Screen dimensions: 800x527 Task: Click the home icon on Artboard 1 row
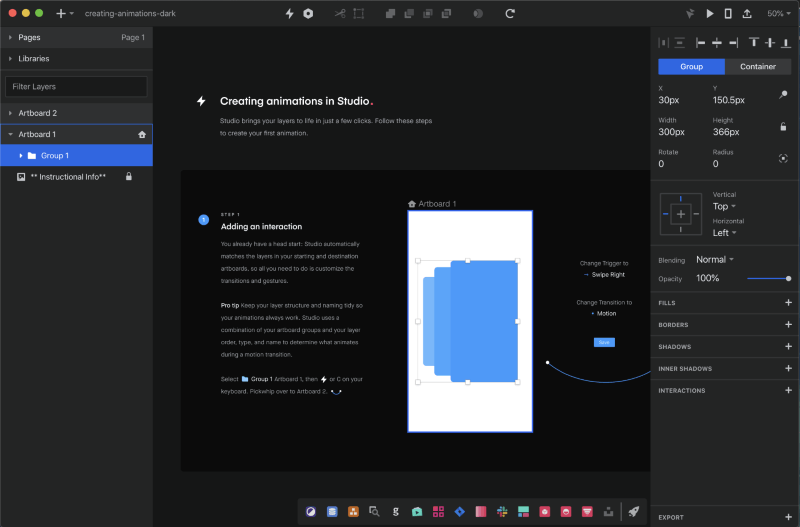(142, 135)
